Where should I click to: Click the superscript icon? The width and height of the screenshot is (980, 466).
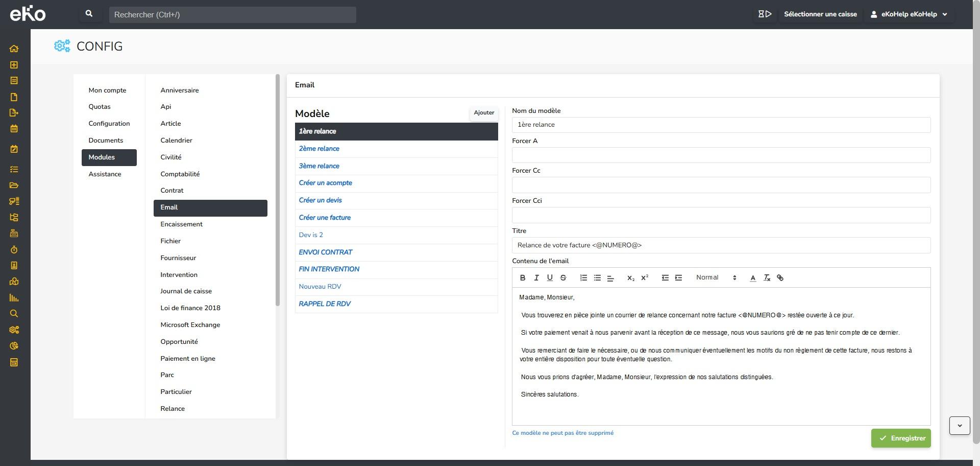(x=645, y=278)
